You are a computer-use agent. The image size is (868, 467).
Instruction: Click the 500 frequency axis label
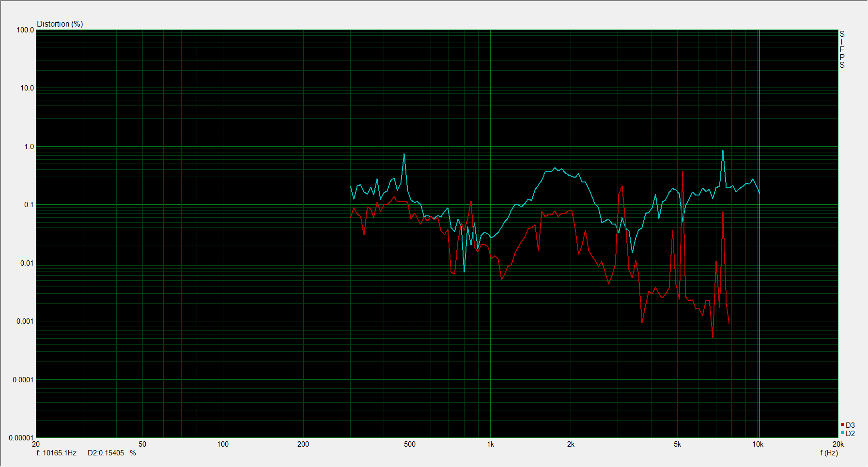coord(410,444)
